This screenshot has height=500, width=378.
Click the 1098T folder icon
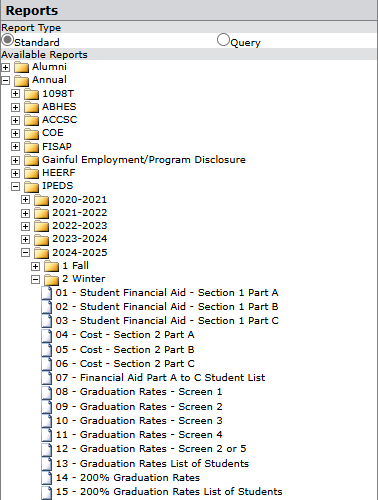click(32, 94)
